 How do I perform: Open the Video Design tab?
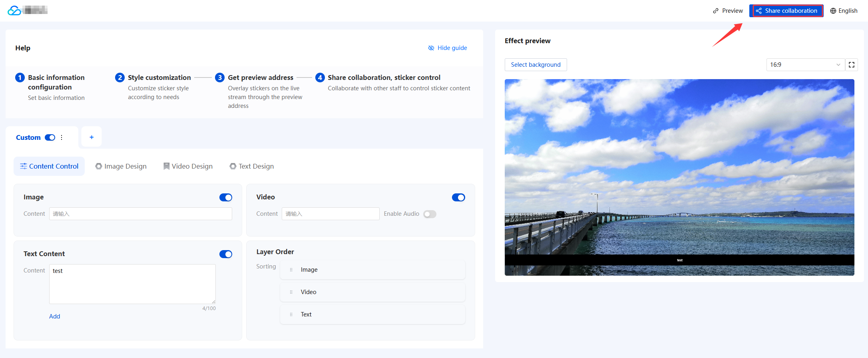[188, 166]
